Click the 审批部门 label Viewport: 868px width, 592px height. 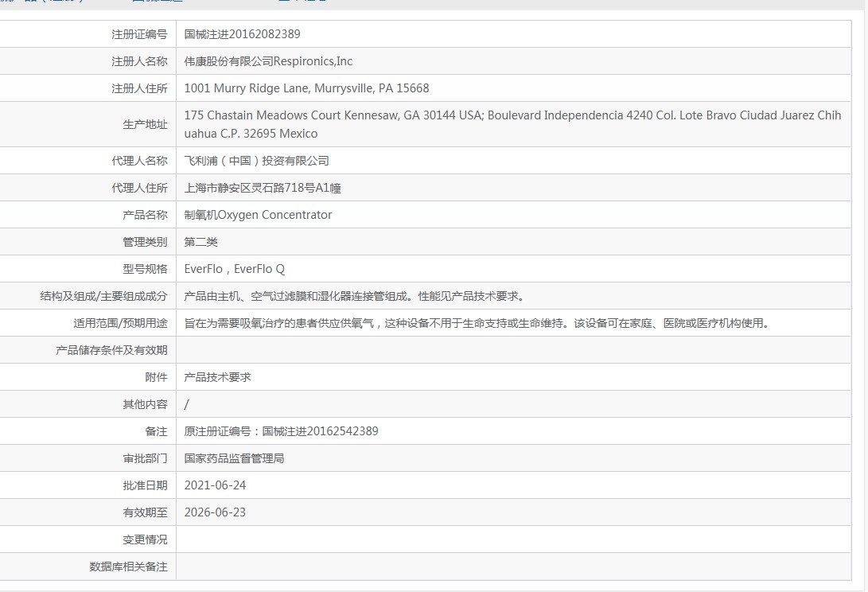(x=145, y=458)
